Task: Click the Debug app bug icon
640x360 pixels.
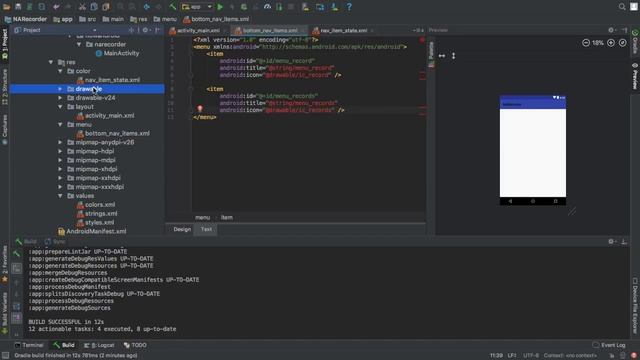Action: 244,7
